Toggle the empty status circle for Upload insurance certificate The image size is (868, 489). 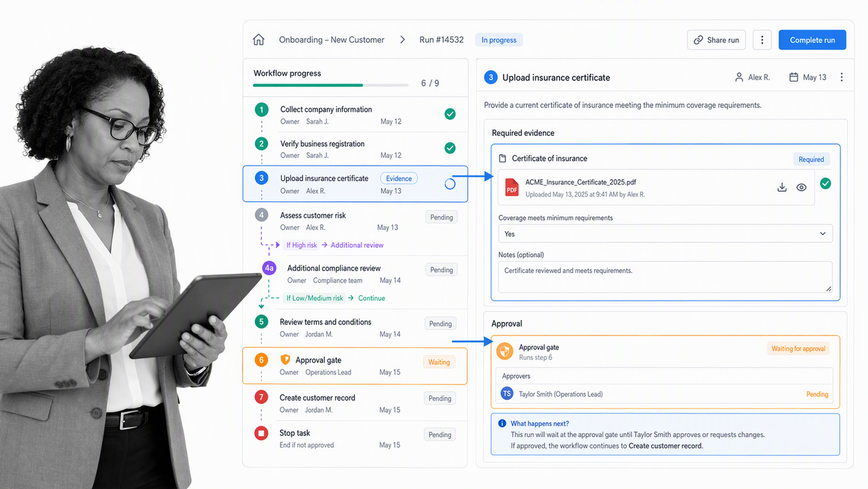(450, 184)
